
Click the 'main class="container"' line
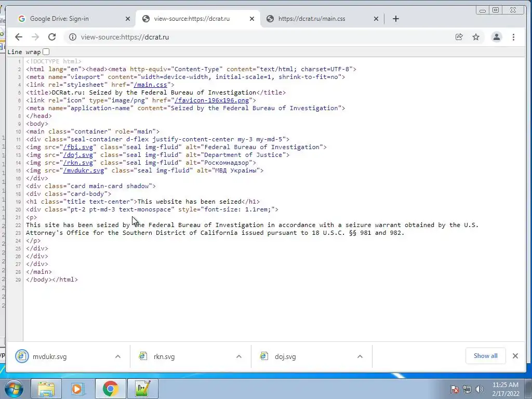92,131
